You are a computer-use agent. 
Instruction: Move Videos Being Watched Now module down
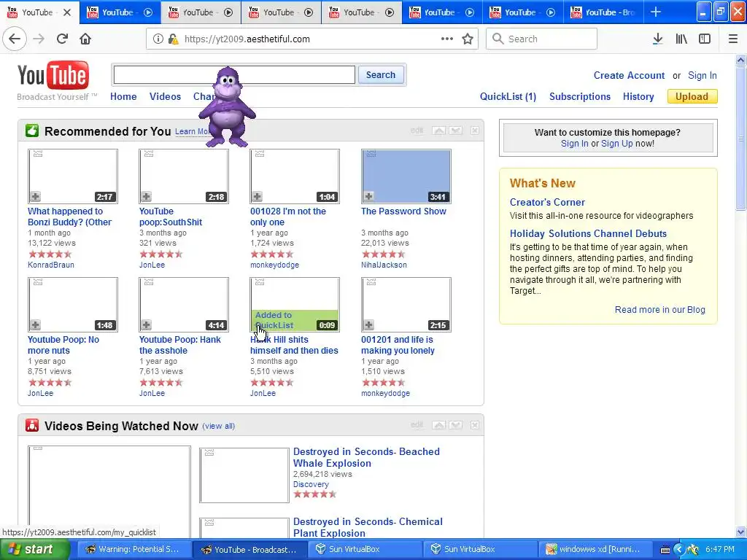(x=456, y=425)
